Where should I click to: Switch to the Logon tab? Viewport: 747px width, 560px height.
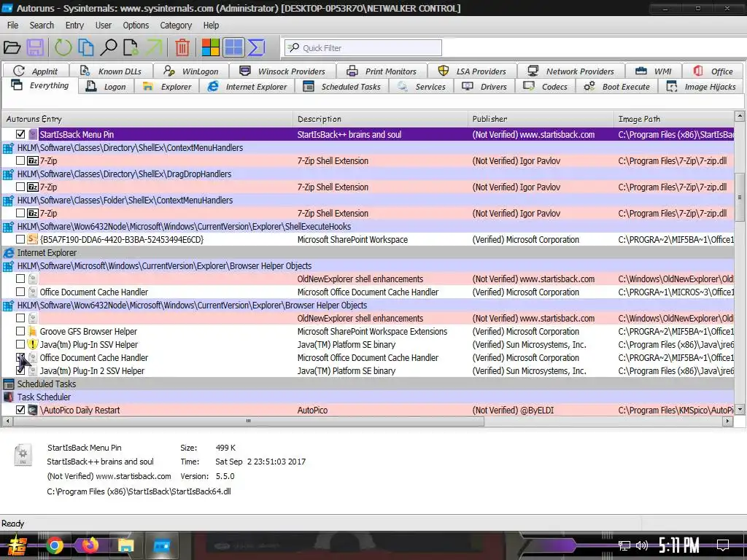tap(107, 87)
